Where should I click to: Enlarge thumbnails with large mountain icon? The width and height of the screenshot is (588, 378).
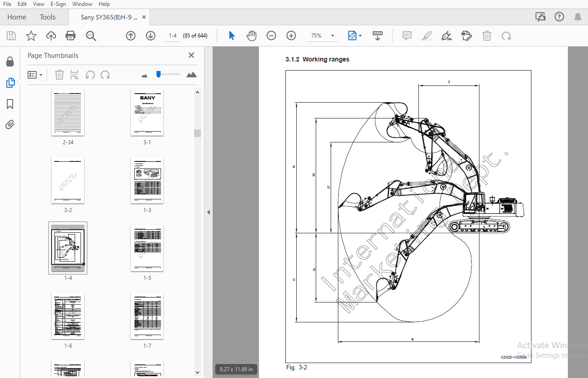[x=191, y=75]
